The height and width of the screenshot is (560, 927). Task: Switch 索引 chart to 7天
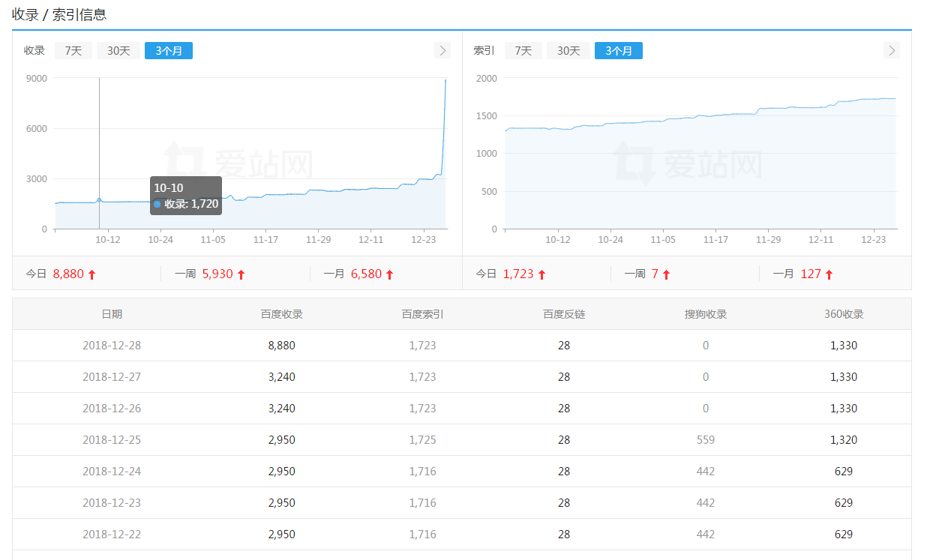point(523,50)
